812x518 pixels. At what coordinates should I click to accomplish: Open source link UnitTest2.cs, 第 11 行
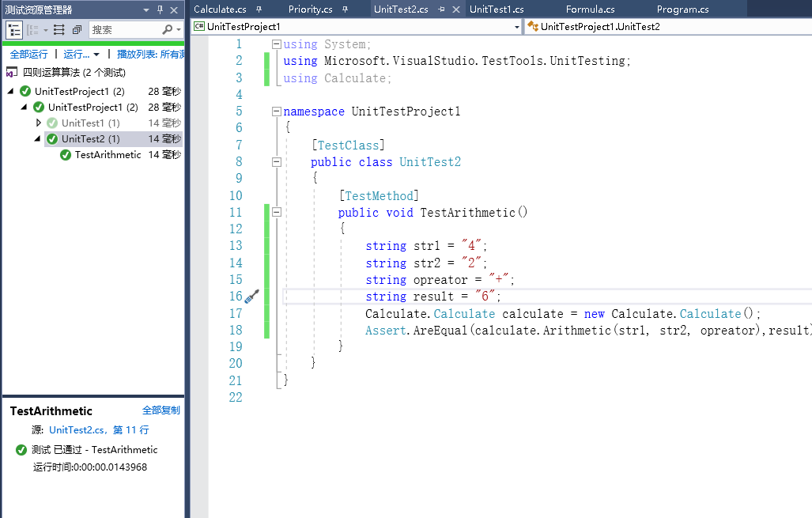pos(99,430)
